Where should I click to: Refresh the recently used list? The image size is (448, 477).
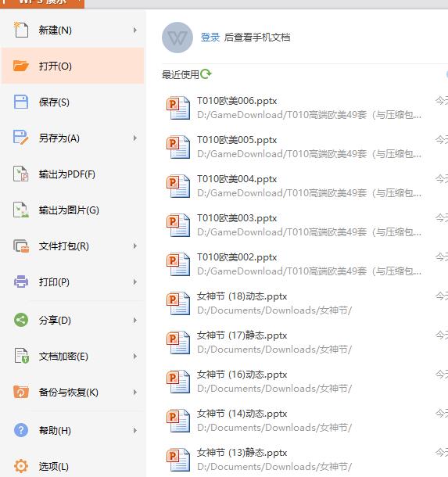pos(206,74)
